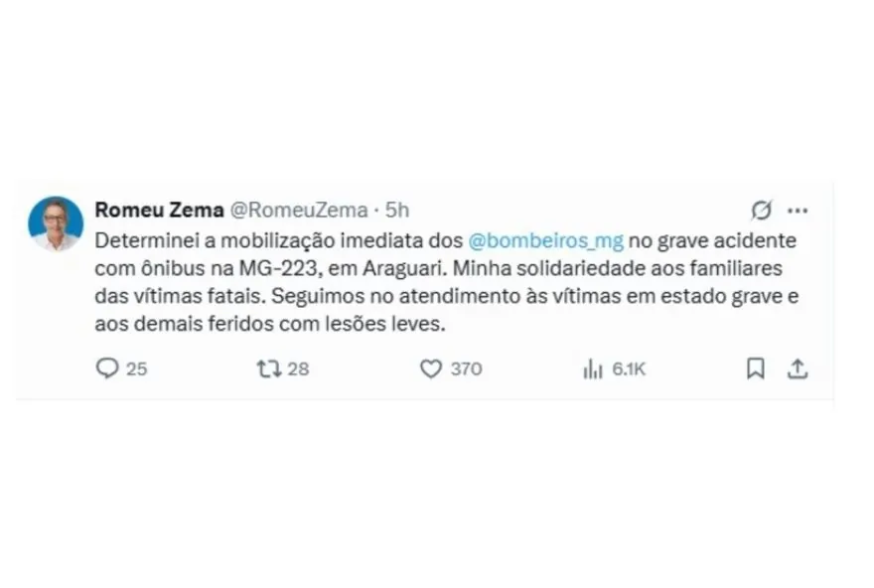Follow the @bombeiros_mg mention link
This screenshot has height=588, width=874.
pos(545,240)
